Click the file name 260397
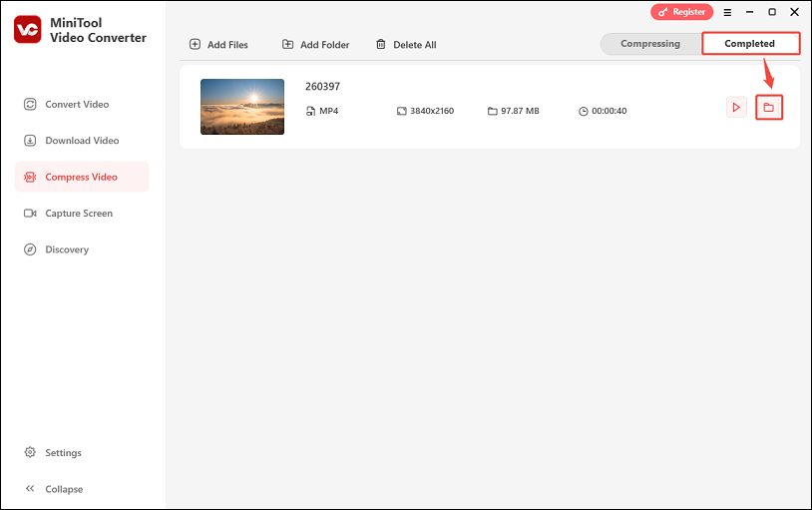 [322, 87]
